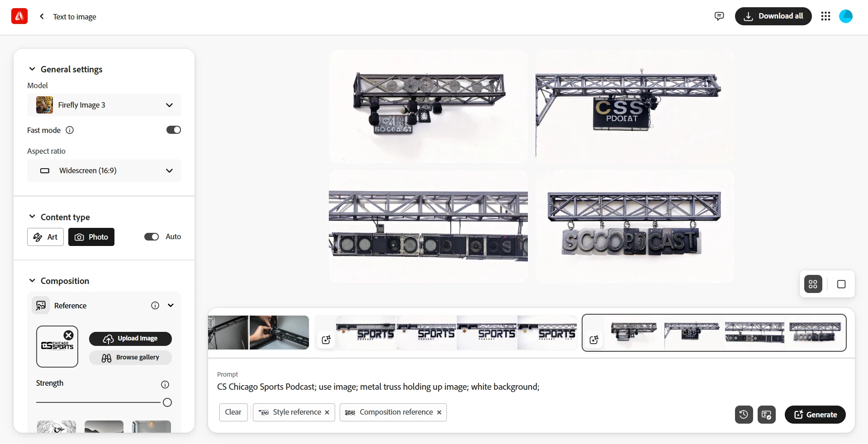Click Upload image button
Viewport: 868px width, 444px height.
pos(130,339)
